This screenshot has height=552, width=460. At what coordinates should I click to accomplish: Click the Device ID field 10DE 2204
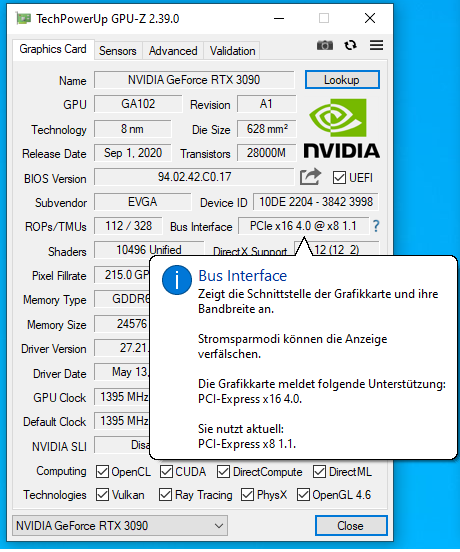coord(316,202)
